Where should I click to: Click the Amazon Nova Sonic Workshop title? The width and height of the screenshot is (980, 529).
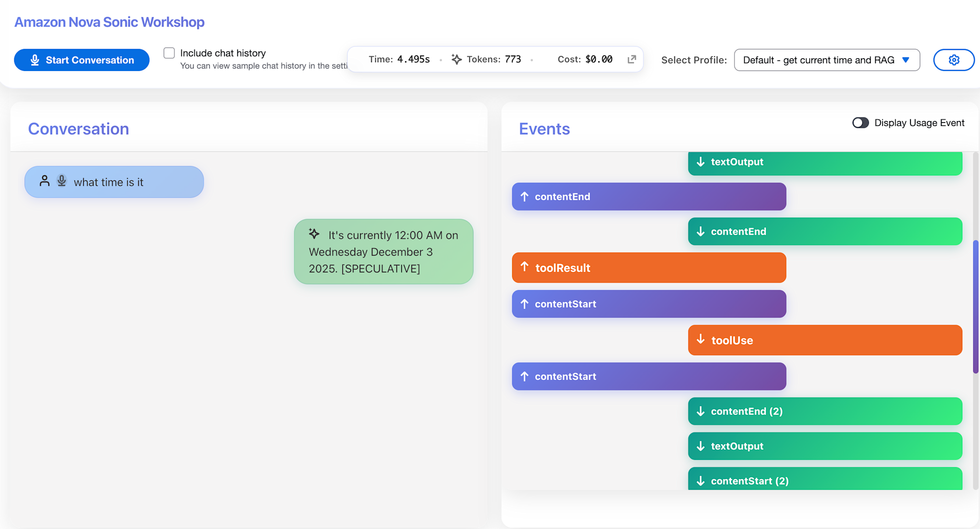109,22
